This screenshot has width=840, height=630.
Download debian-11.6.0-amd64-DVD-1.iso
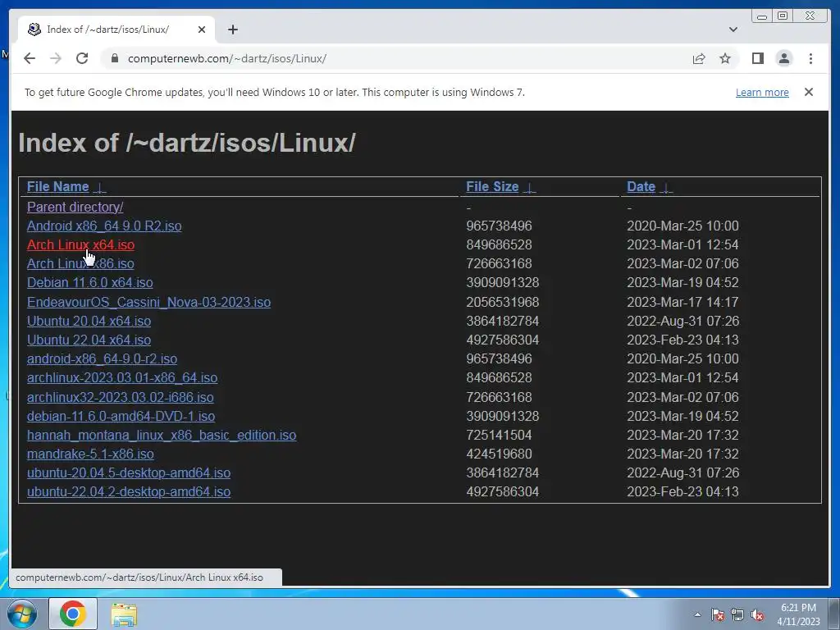coord(121,416)
